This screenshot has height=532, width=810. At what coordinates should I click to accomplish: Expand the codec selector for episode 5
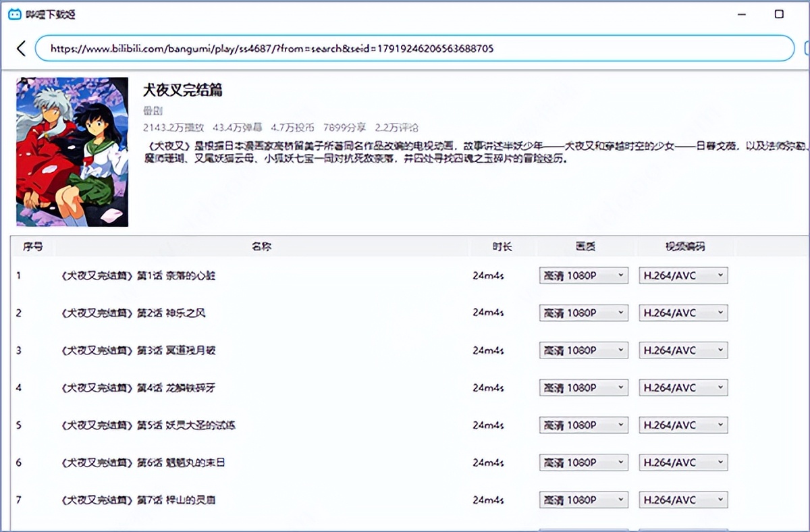click(x=682, y=425)
